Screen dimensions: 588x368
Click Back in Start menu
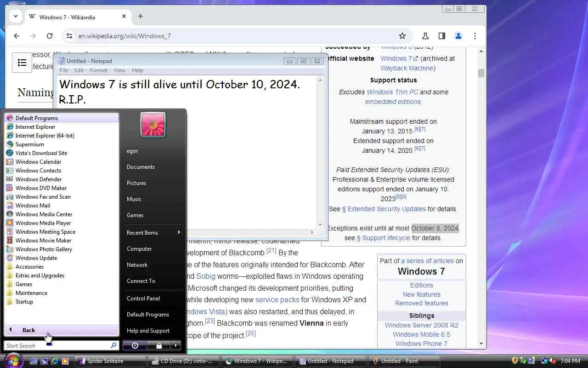62,330
